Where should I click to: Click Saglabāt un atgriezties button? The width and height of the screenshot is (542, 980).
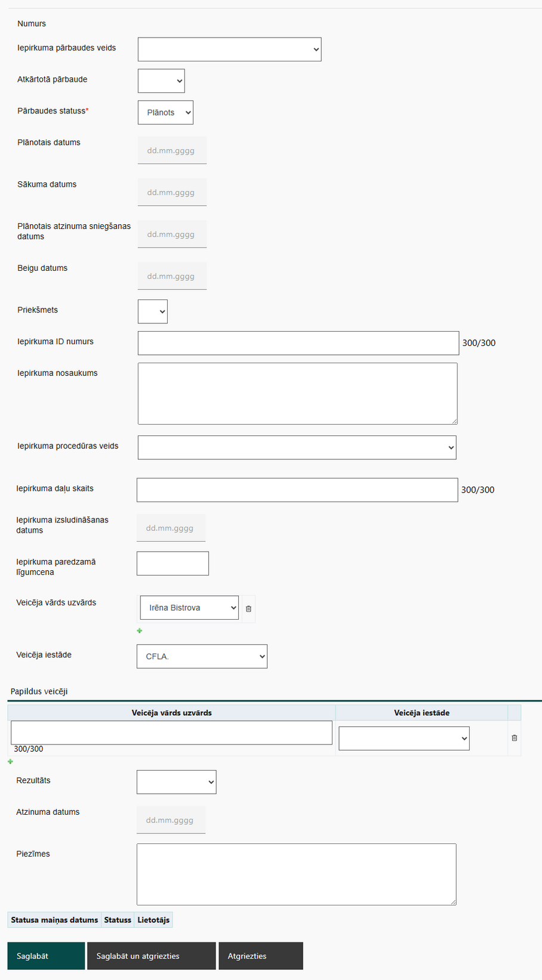[x=151, y=956]
